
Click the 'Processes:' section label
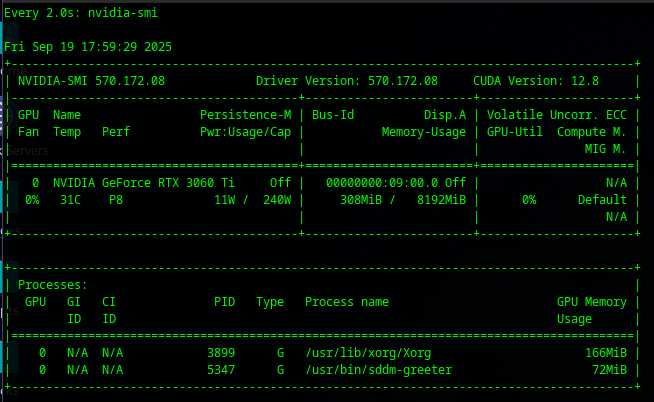click(x=53, y=285)
